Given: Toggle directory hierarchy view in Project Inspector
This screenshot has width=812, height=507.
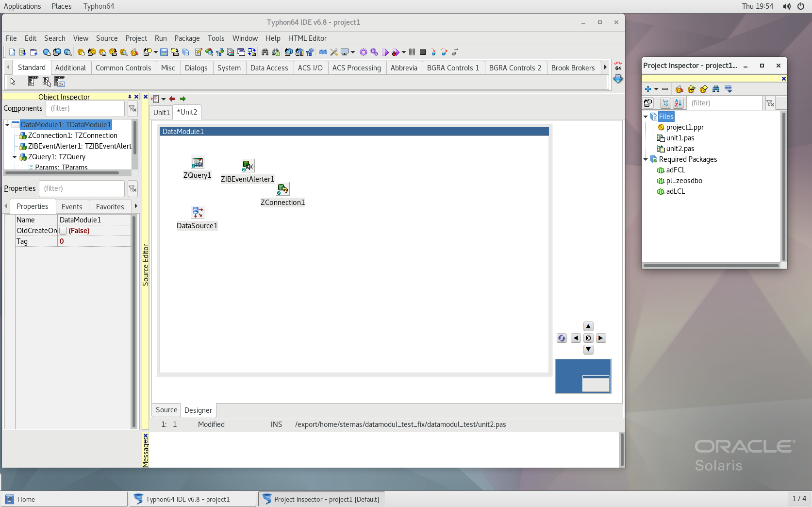Looking at the screenshot, I should click(665, 103).
